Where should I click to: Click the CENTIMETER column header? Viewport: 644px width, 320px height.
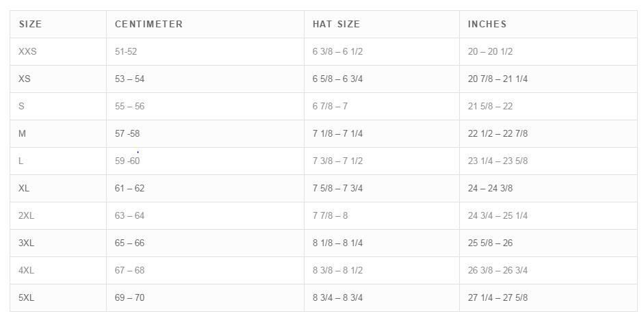[x=149, y=24]
